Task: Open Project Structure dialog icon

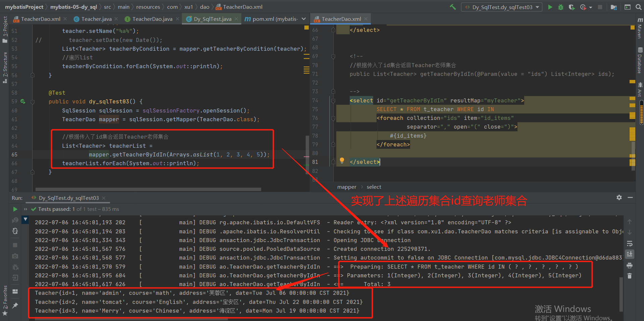Action: point(614,7)
